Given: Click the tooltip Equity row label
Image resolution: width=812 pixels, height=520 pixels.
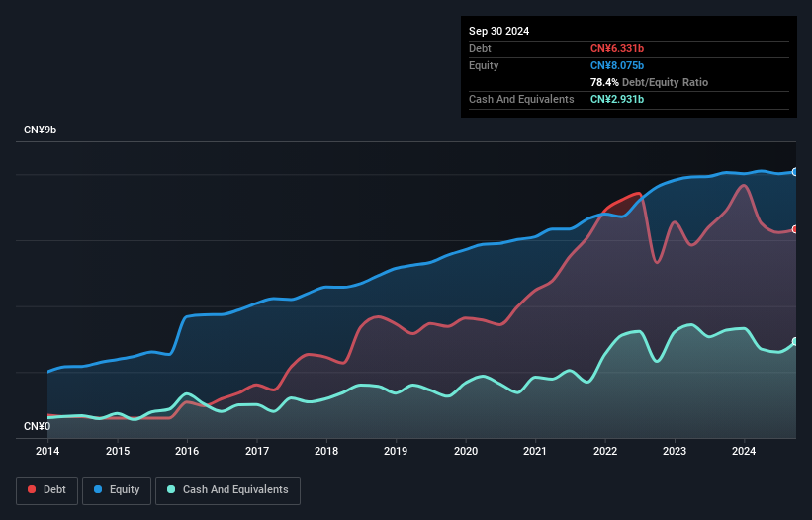Looking at the screenshot, I should click(x=484, y=65).
